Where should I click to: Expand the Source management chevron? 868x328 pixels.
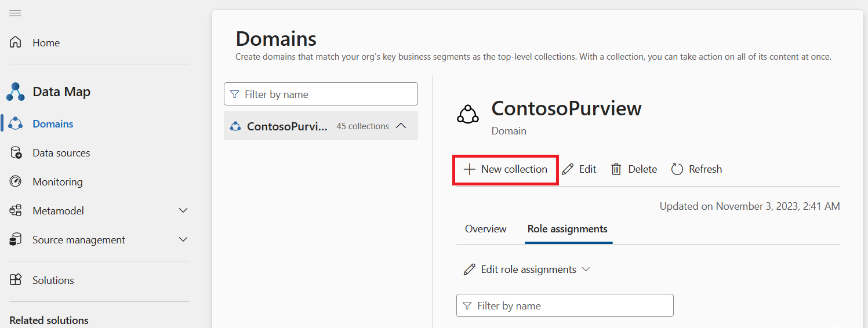pyautogui.click(x=183, y=239)
